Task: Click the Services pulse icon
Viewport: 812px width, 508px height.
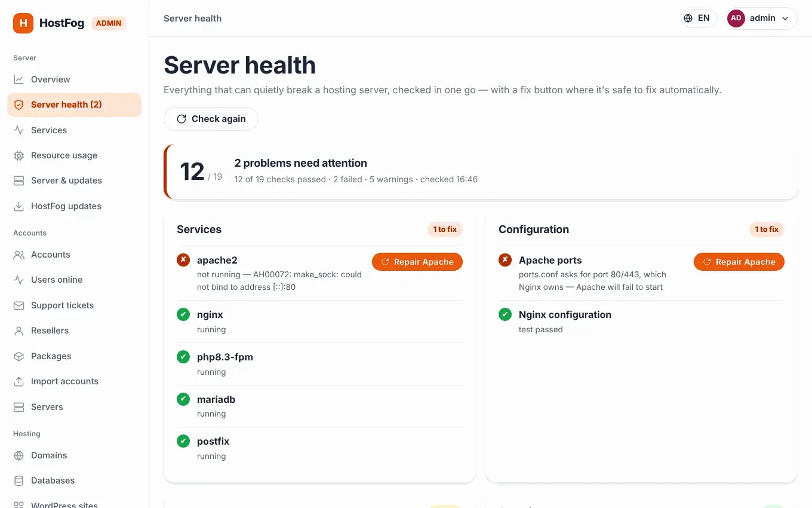Action: (x=19, y=130)
